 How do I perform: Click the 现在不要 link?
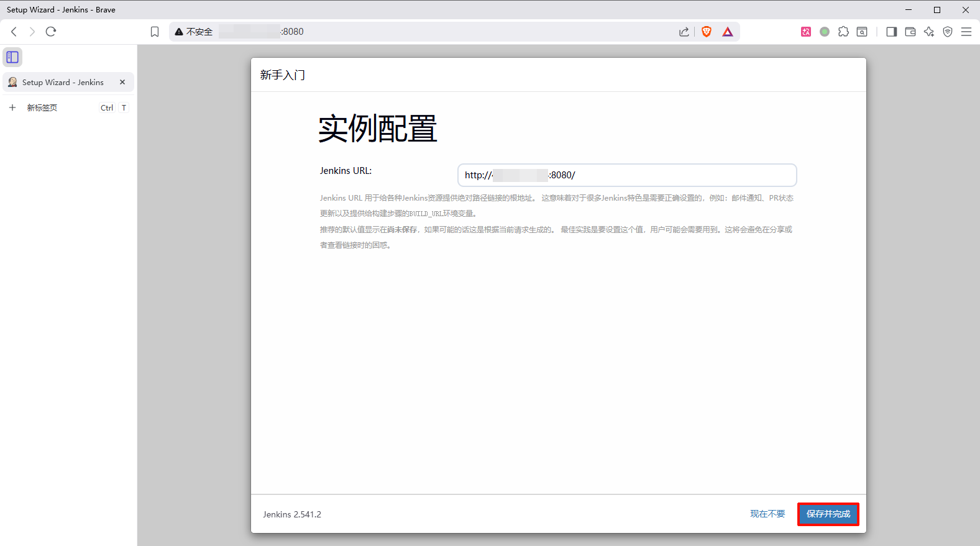pos(767,514)
